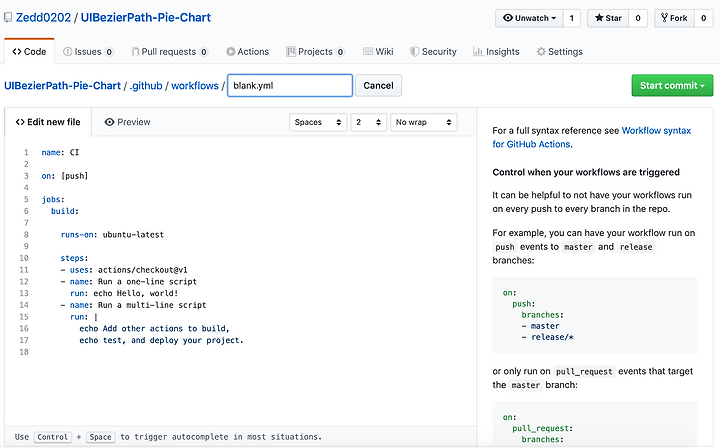This screenshot has height=448, width=720.
Task: Open the Code tab
Action: 29,51
